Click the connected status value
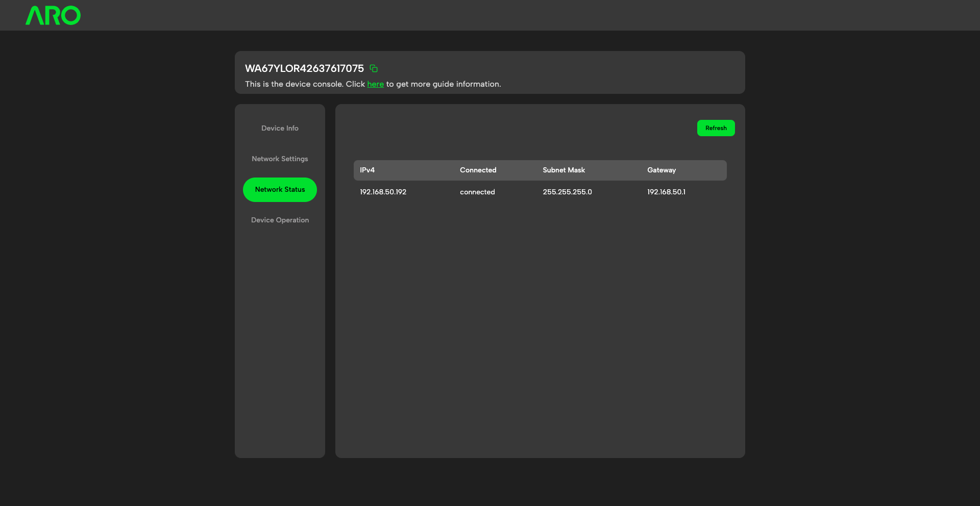 point(477,192)
